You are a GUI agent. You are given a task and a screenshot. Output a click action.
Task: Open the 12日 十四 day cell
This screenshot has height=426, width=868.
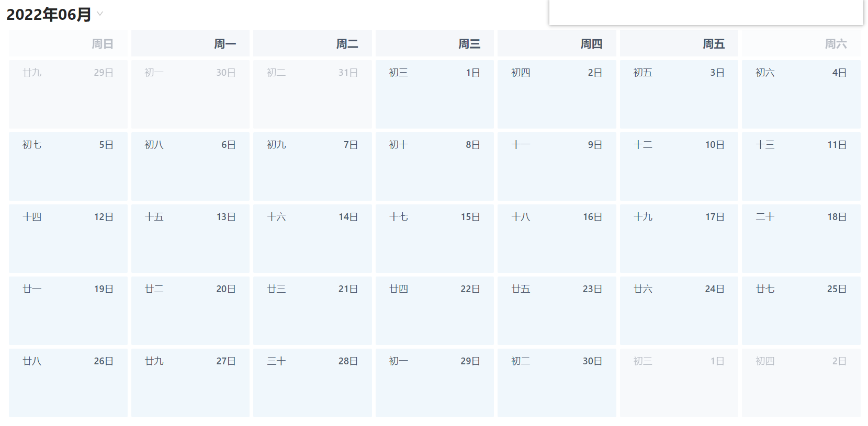pos(68,238)
